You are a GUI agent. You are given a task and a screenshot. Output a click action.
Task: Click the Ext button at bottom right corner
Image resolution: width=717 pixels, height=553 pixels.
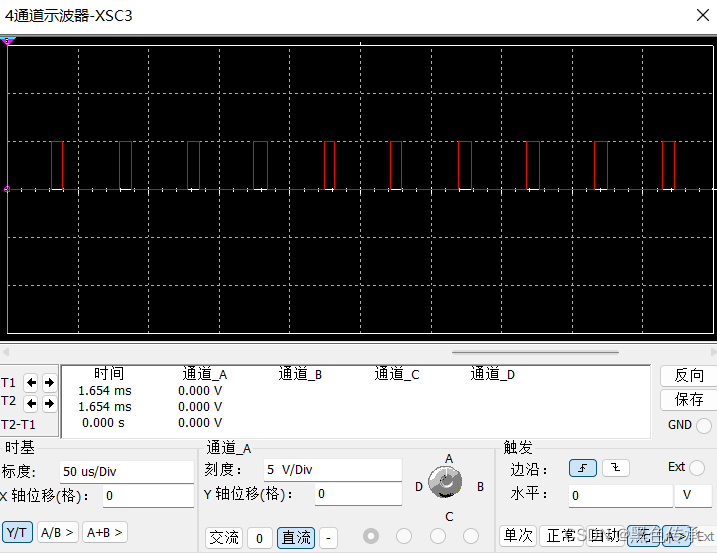pyautogui.click(x=706, y=537)
